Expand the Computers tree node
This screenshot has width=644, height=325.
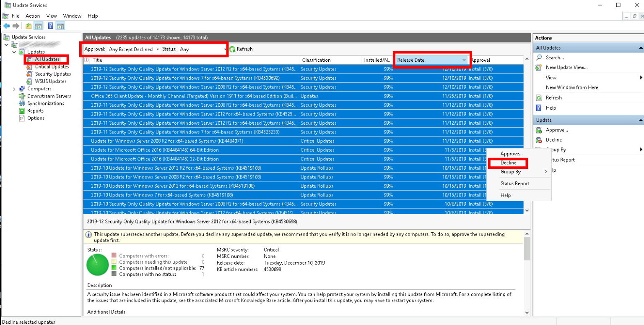click(14, 89)
